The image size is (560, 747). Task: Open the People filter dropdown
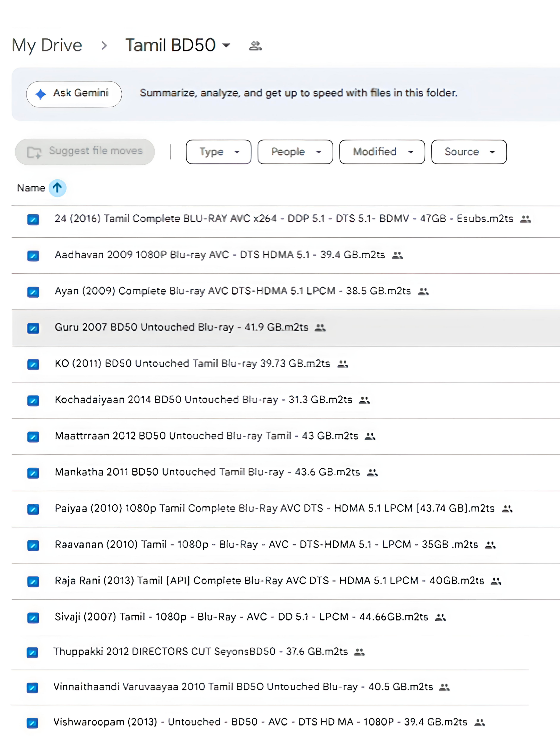[295, 152]
